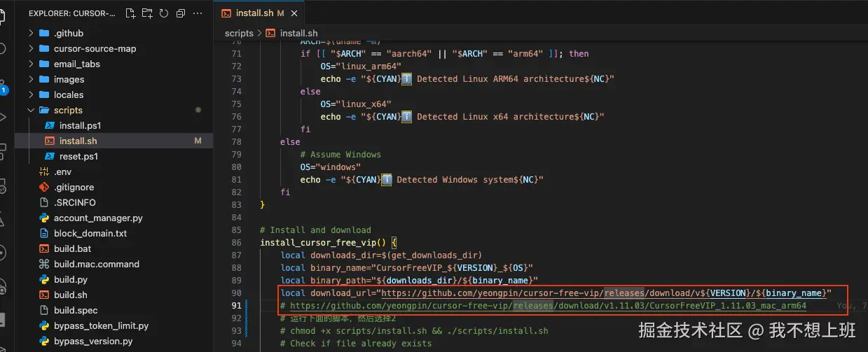Click the install.sh breadcrumb segment
This screenshot has width=868, height=352.
(298, 33)
